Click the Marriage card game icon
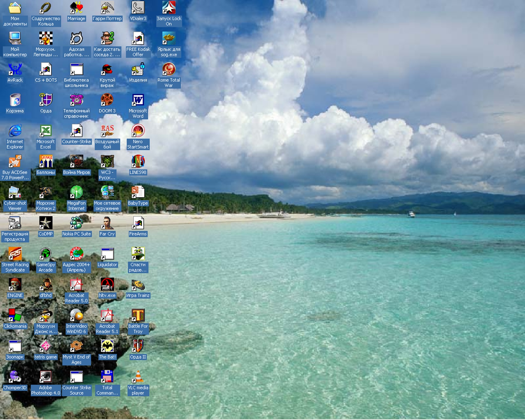This screenshot has height=420, width=525. 76,8
